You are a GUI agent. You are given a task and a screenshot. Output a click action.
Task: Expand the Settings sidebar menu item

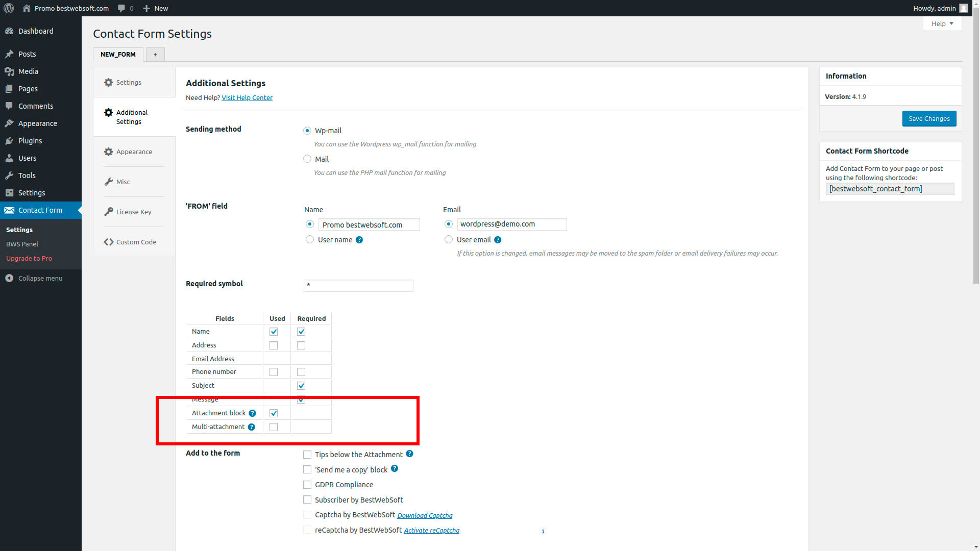click(32, 192)
